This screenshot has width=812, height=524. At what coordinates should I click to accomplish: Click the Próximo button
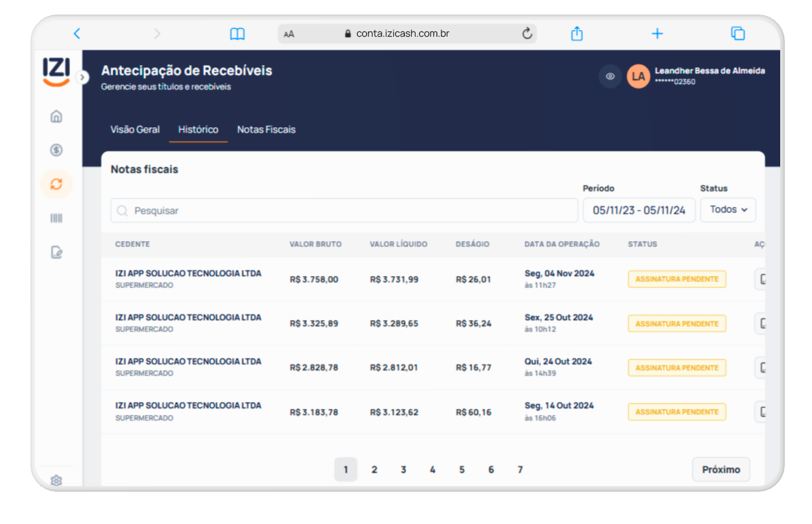720,469
